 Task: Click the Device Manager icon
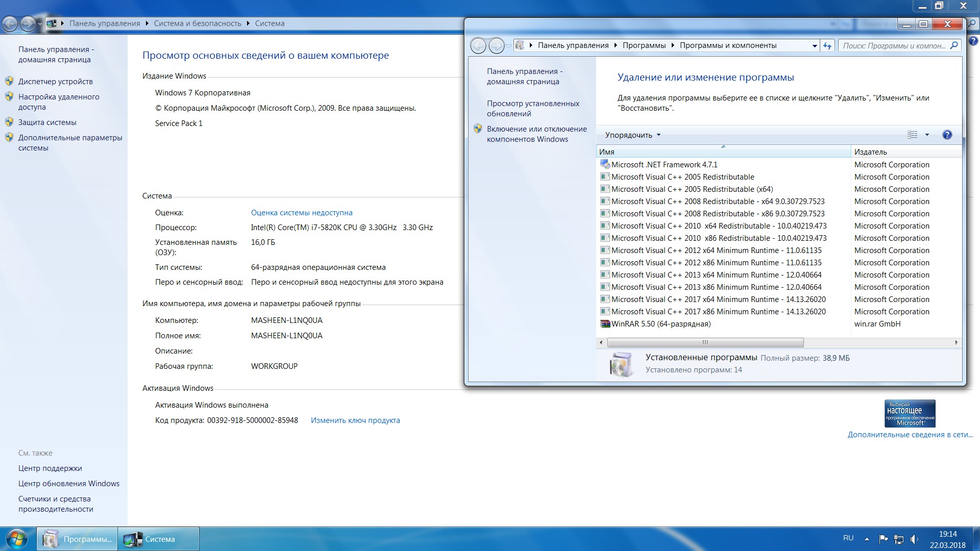pyautogui.click(x=10, y=82)
